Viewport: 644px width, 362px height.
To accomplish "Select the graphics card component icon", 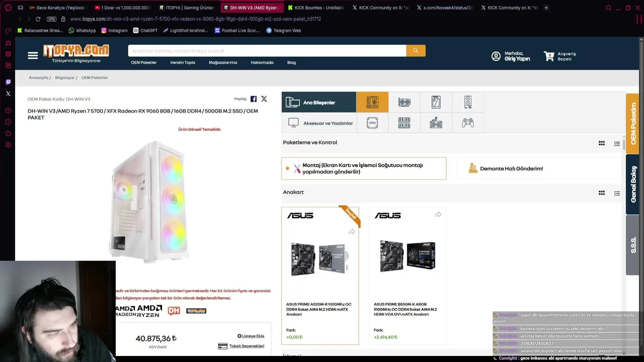I will pos(404,103).
